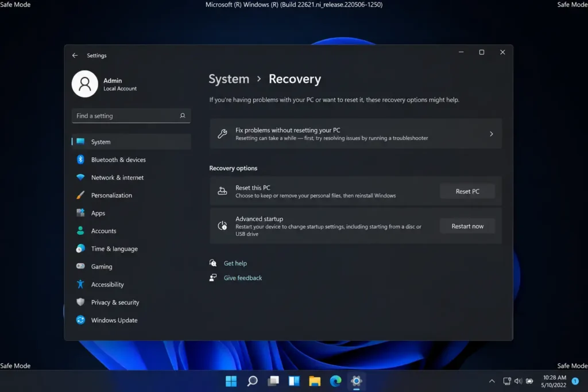Viewport: 588px width, 392px height.
Task: Click the Reset this PC icon
Action: 222,191
